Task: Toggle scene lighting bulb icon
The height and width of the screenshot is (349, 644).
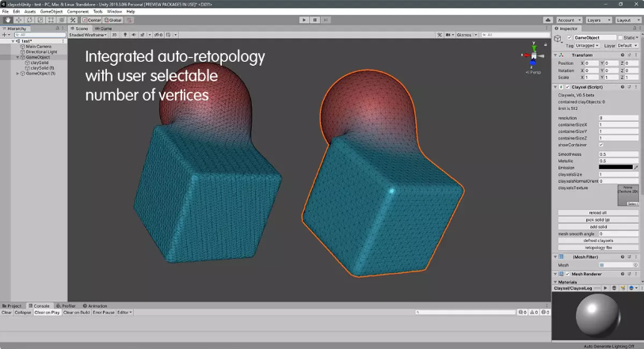Action: click(x=125, y=35)
